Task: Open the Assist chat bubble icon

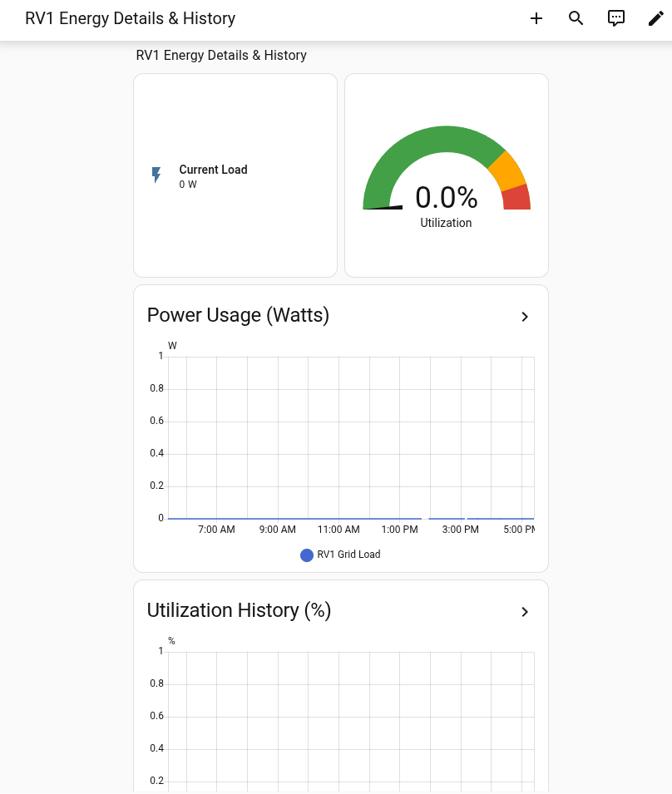Action: 616,18
